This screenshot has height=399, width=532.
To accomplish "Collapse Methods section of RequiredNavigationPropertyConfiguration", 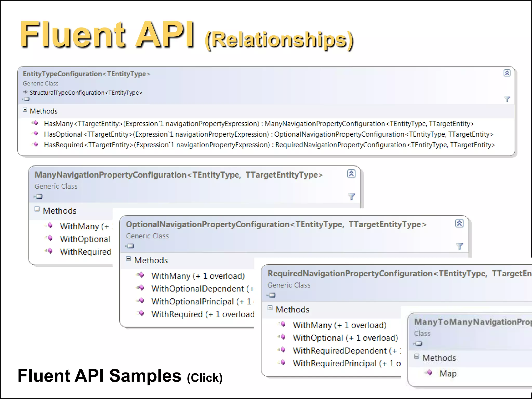I will (x=270, y=308).
